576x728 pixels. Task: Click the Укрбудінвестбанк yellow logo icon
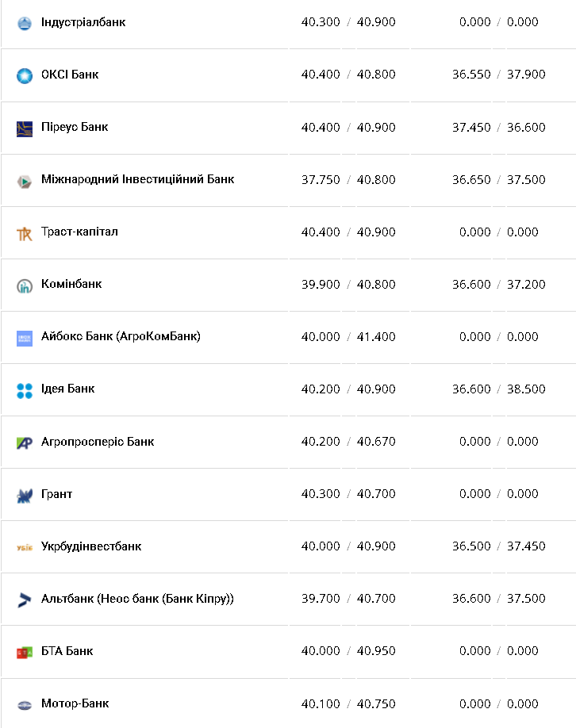pos(25,547)
